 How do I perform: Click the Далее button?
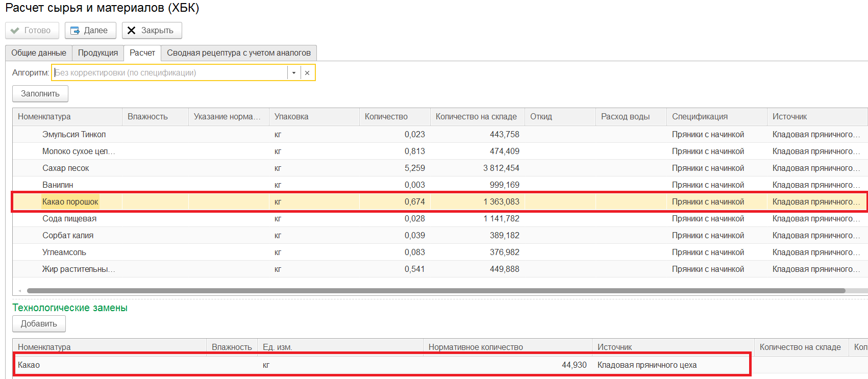[x=90, y=31]
